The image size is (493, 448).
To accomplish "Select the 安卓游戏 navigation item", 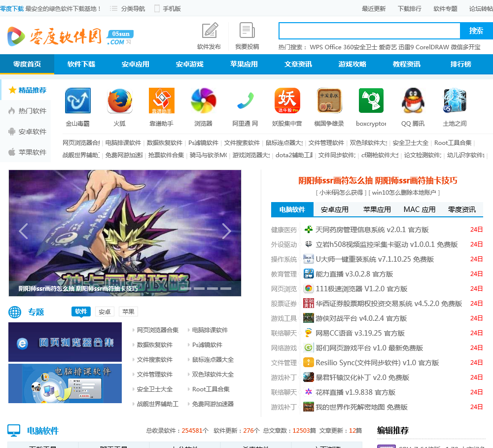I will point(190,64).
